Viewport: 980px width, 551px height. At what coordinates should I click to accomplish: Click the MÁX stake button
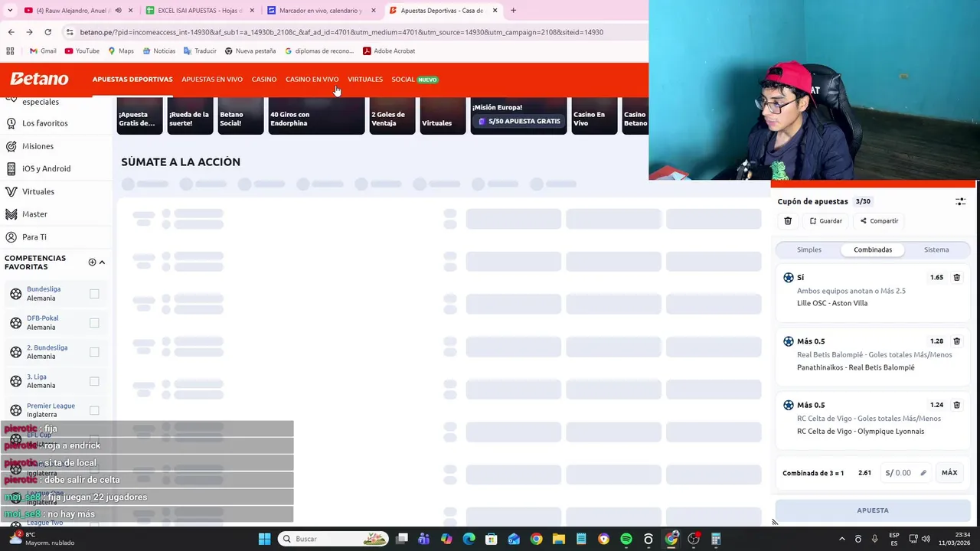click(949, 473)
